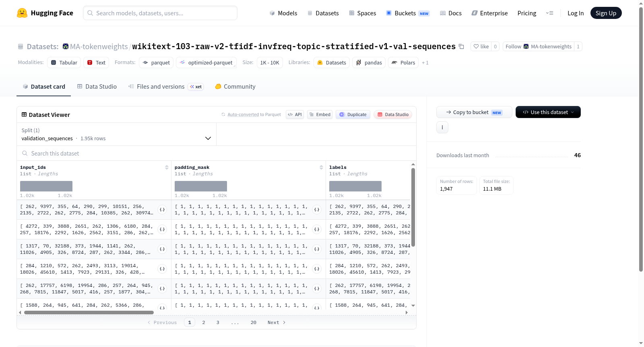
Task: Click the padding_mask lengths histogram bar
Action: click(201, 186)
